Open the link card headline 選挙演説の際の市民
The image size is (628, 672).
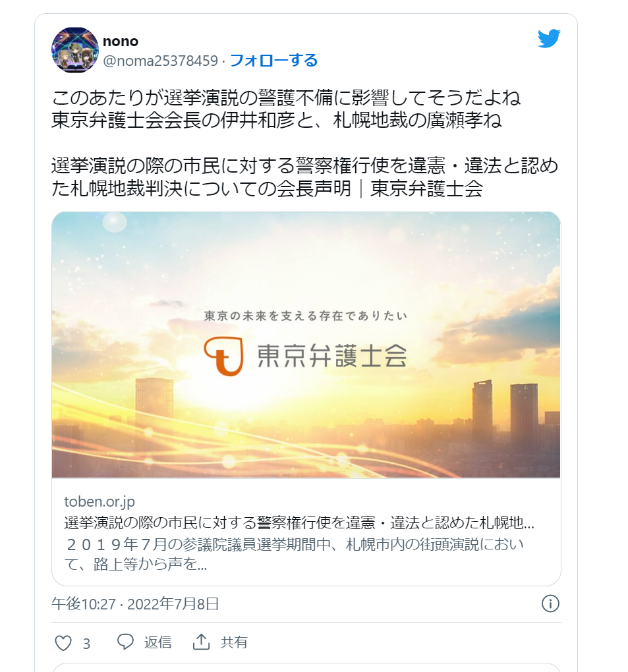click(299, 523)
